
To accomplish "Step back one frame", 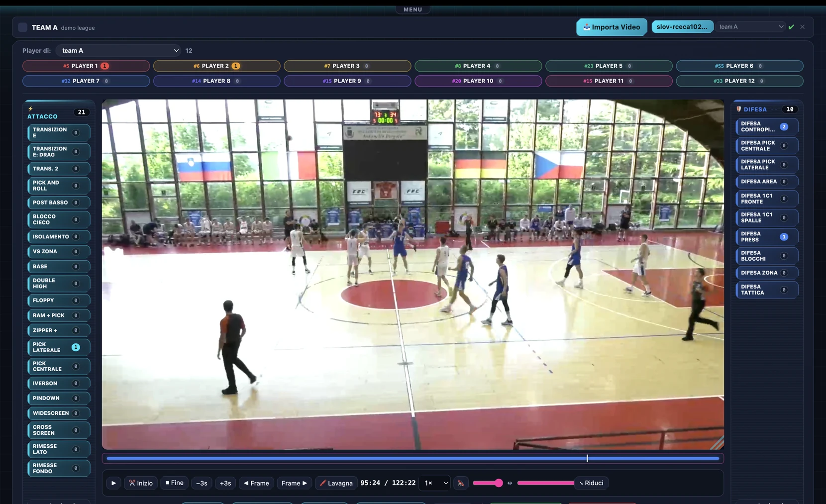I will (256, 483).
